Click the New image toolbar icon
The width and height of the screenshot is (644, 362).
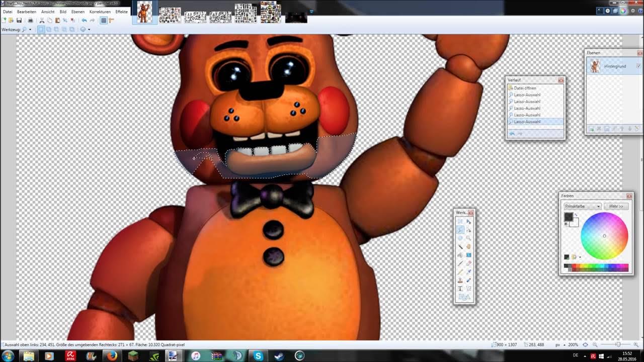(x=4, y=20)
